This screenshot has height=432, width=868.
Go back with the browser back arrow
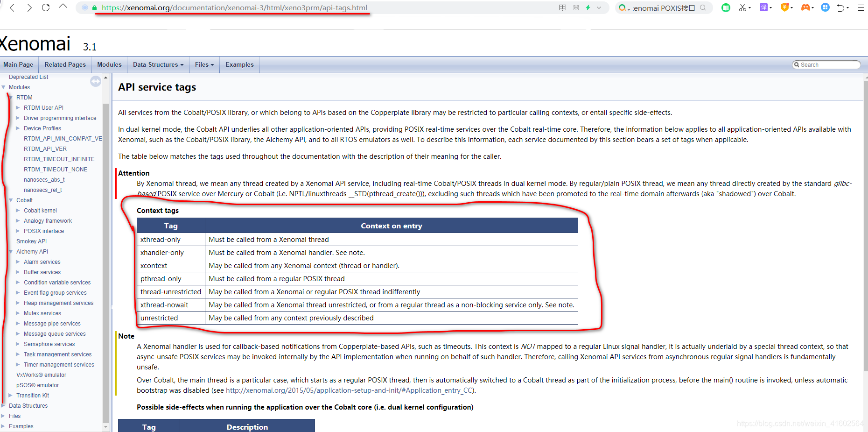(x=12, y=8)
